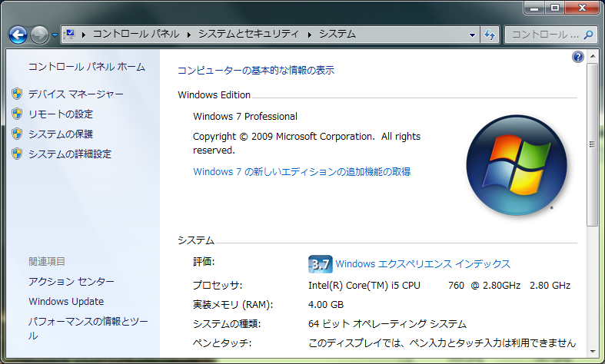Expand the arrow before コントロール パネル breadcrumb
The height and width of the screenshot is (364, 605).
pos(83,35)
